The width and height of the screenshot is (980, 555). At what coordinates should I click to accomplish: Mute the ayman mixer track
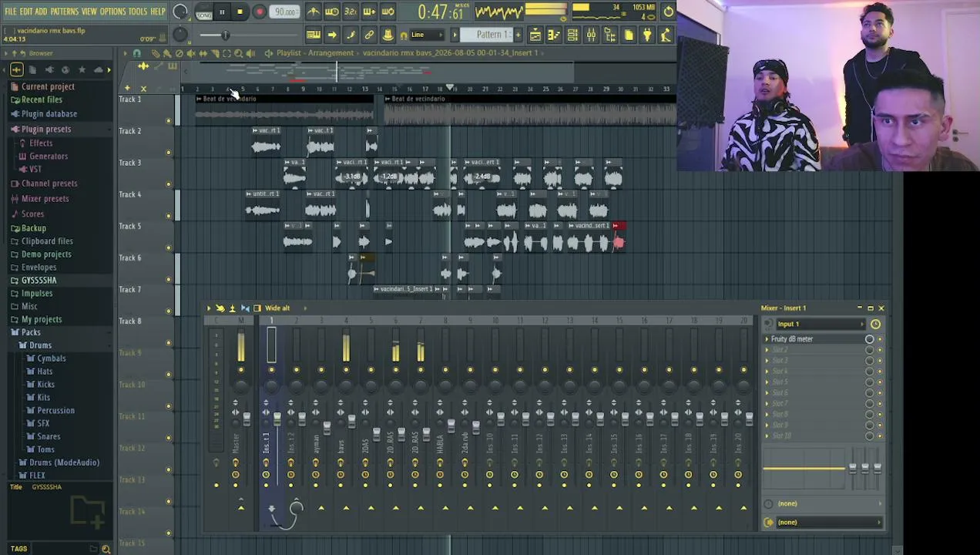coord(321,370)
